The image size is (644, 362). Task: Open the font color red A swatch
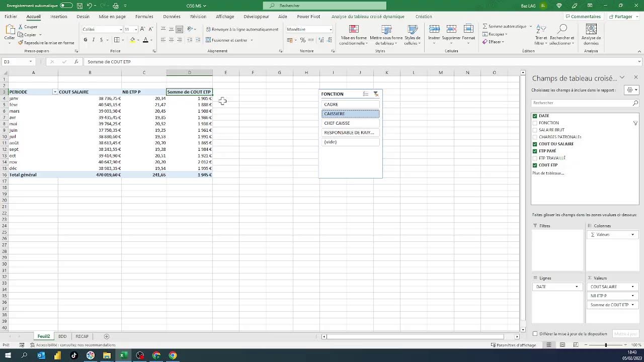click(x=145, y=40)
